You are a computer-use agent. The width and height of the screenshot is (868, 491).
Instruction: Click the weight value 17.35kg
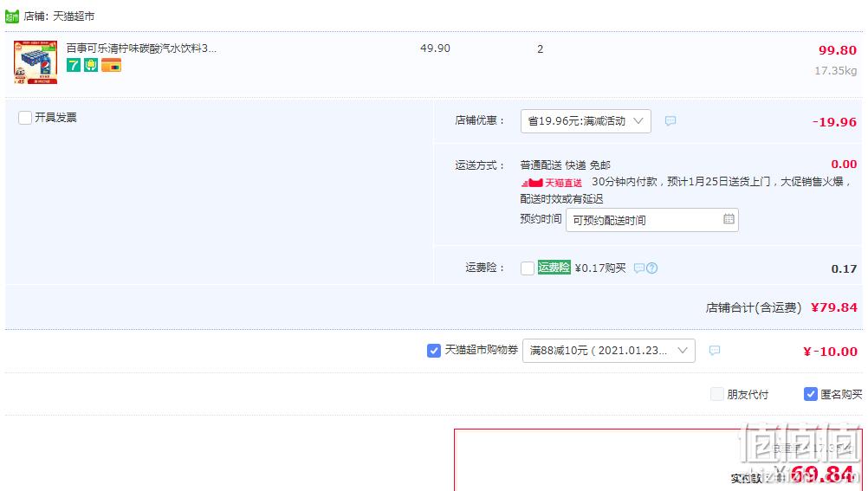[x=835, y=71]
